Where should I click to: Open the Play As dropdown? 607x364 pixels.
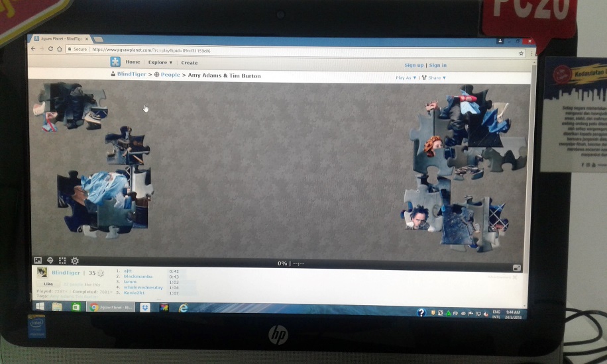pos(406,78)
